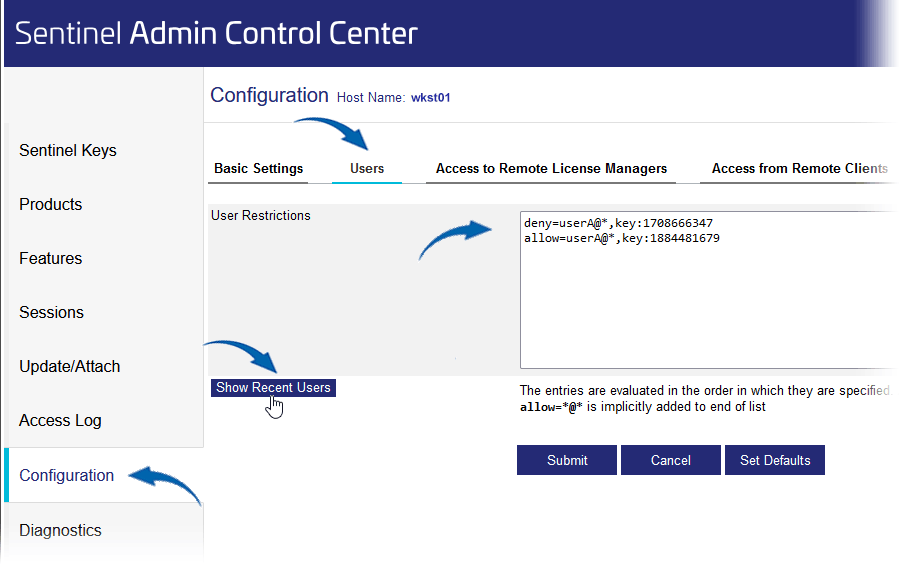
Task: Open the Sessions list
Action: pyautogui.click(x=52, y=312)
